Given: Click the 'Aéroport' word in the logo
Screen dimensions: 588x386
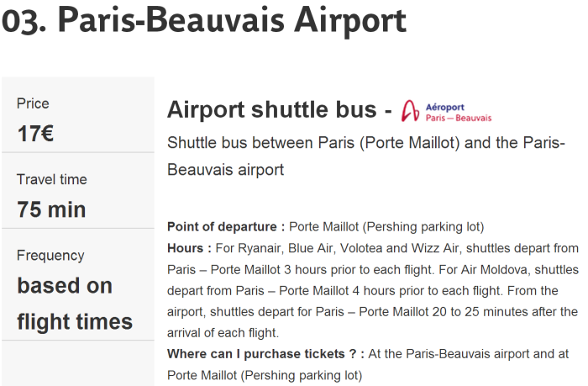Looking at the screenshot, I should (x=444, y=108).
